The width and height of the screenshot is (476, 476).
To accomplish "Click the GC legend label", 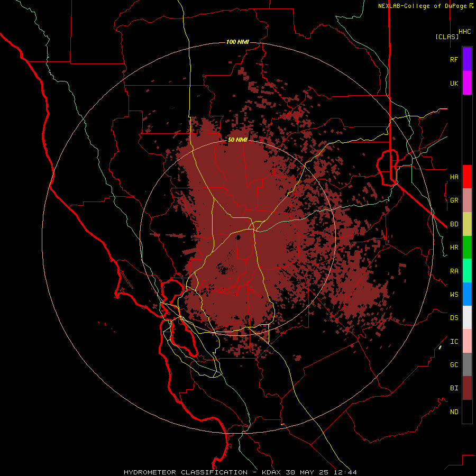I will pyautogui.click(x=454, y=365).
